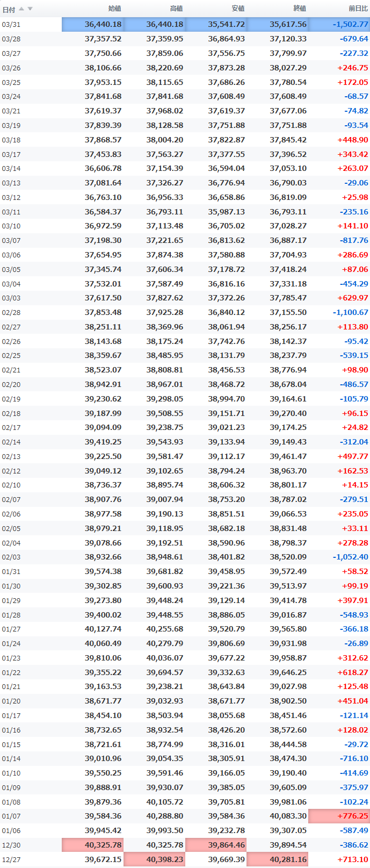This screenshot has width=370, height=868.
Task: Click the 日付 column header
Action: (x=9, y=9)
